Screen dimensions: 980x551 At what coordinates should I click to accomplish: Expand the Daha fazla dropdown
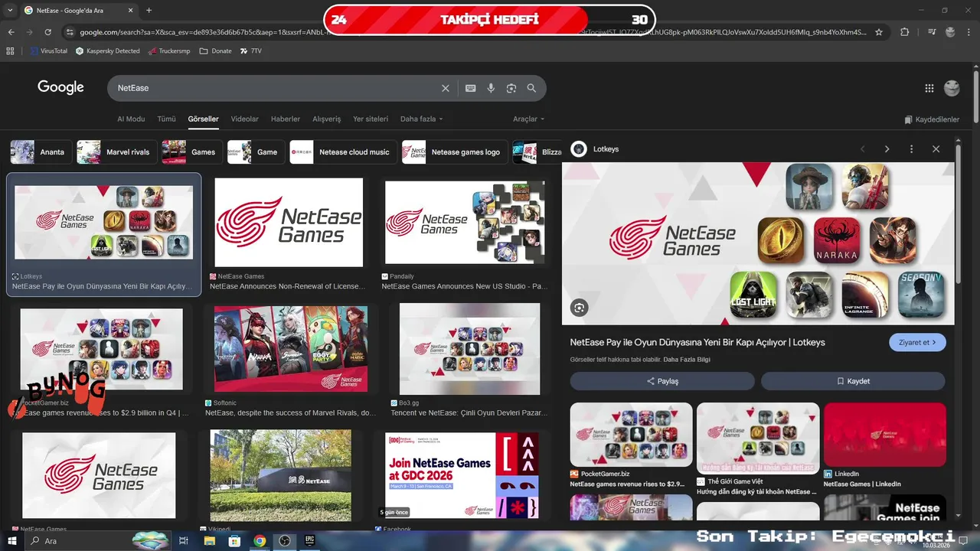421,119
